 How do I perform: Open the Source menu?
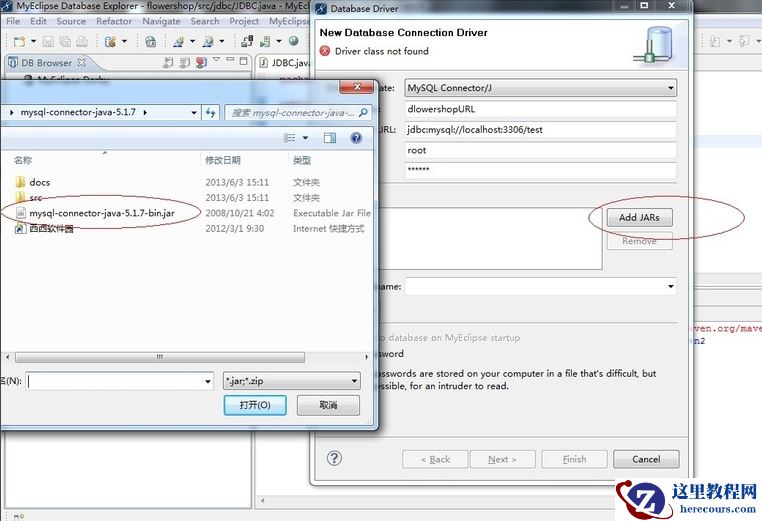pyautogui.click(x=71, y=21)
